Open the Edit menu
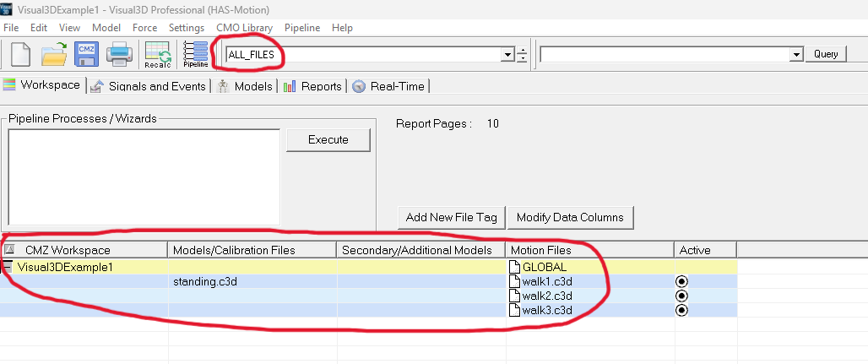The height and width of the screenshot is (364, 868). (x=39, y=28)
